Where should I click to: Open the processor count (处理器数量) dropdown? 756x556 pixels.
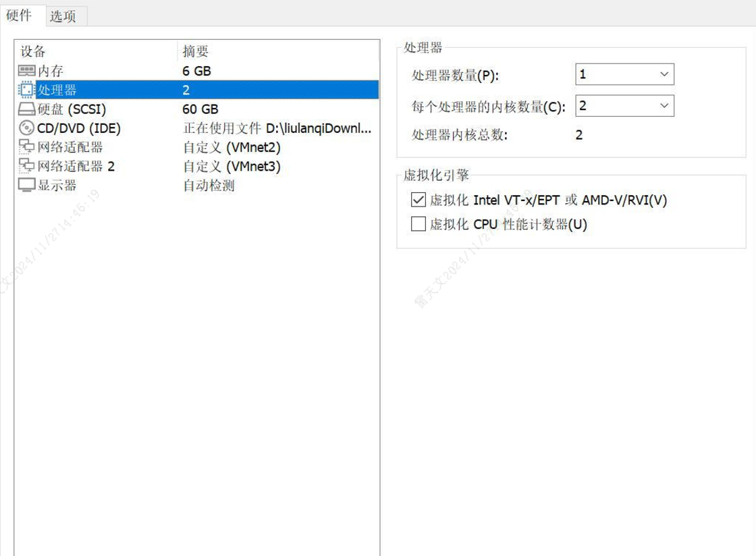click(624, 74)
